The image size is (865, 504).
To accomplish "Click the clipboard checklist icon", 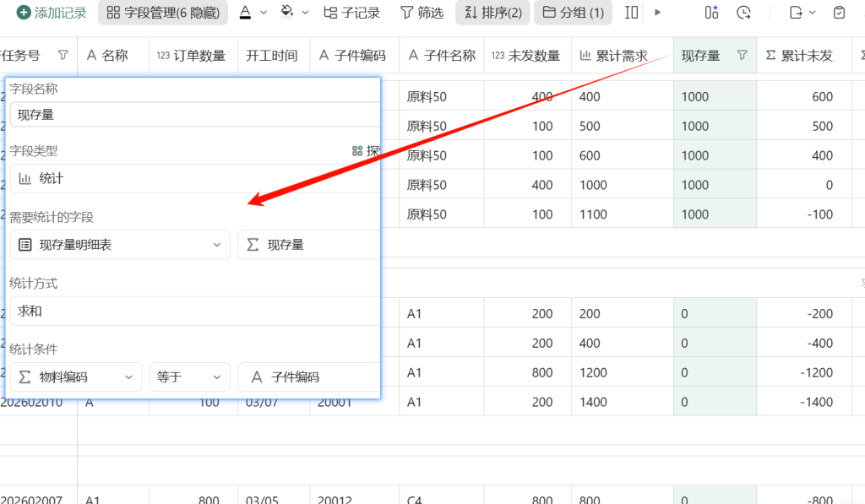I will [839, 12].
